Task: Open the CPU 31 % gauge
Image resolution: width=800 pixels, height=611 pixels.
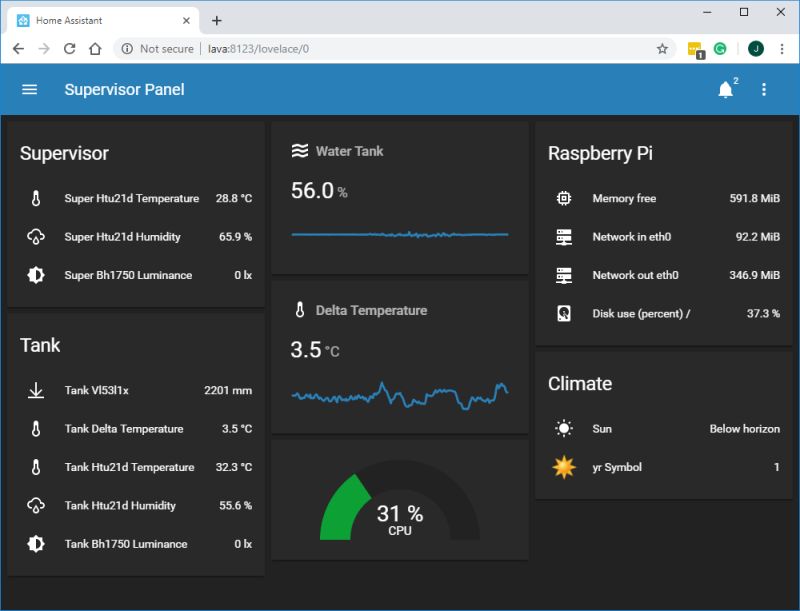Action: click(400, 502)
